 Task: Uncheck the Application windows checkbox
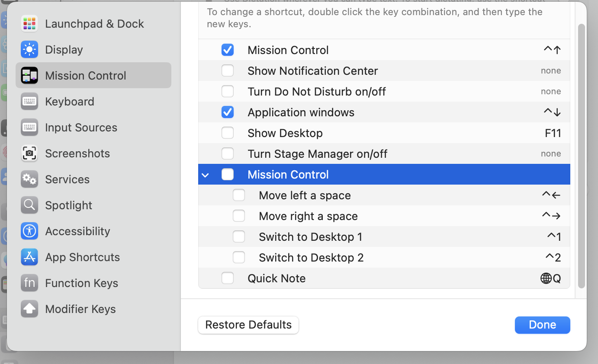tap(228, 112)
